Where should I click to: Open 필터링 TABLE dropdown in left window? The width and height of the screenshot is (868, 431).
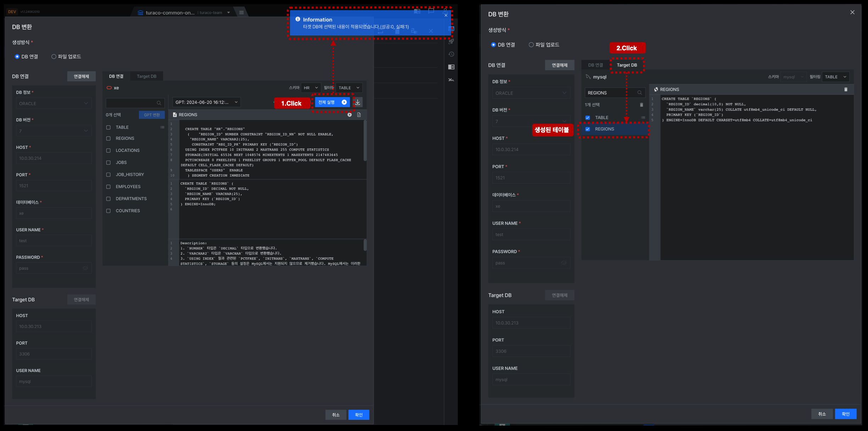coord(349,88)
